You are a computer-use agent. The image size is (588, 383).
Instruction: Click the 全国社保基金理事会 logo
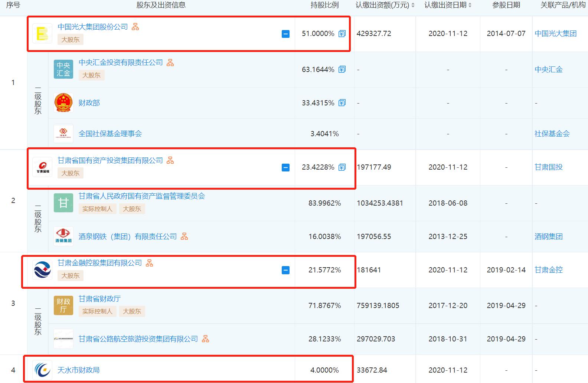click(x=63, y=134)
